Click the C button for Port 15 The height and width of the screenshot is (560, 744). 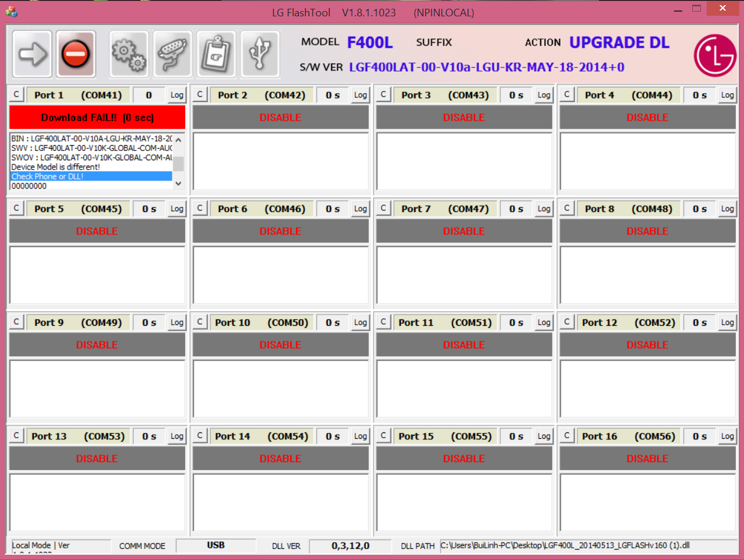coord(383,435)
